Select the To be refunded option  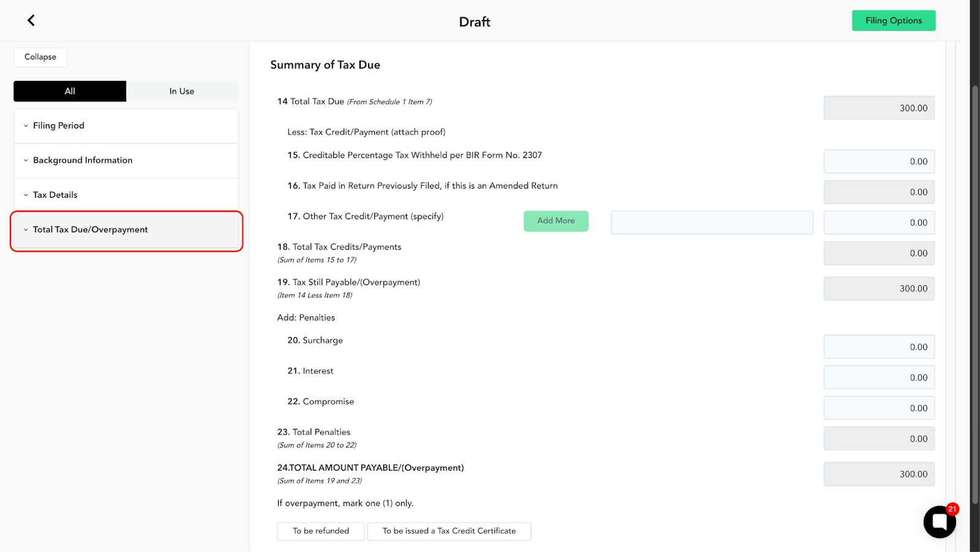point(321,531)
